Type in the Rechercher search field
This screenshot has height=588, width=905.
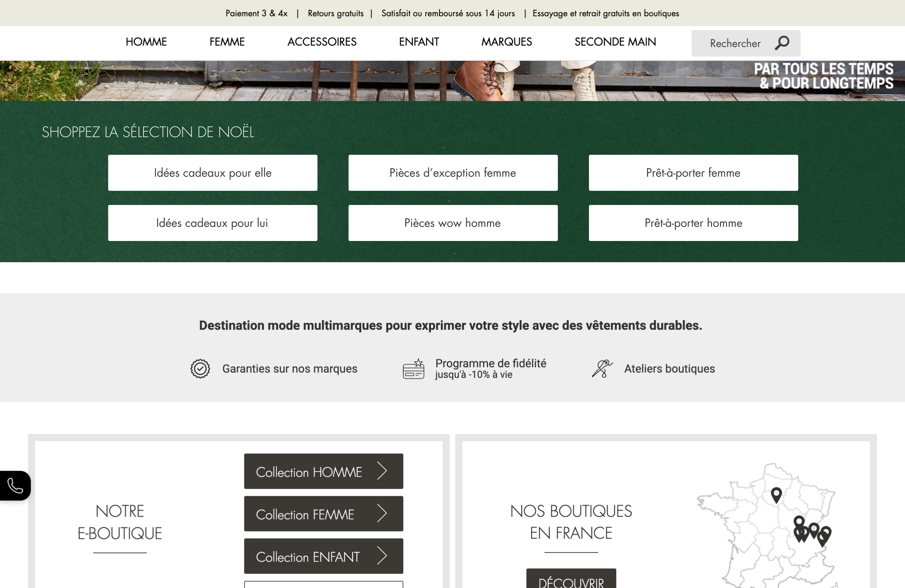[735, 43]
